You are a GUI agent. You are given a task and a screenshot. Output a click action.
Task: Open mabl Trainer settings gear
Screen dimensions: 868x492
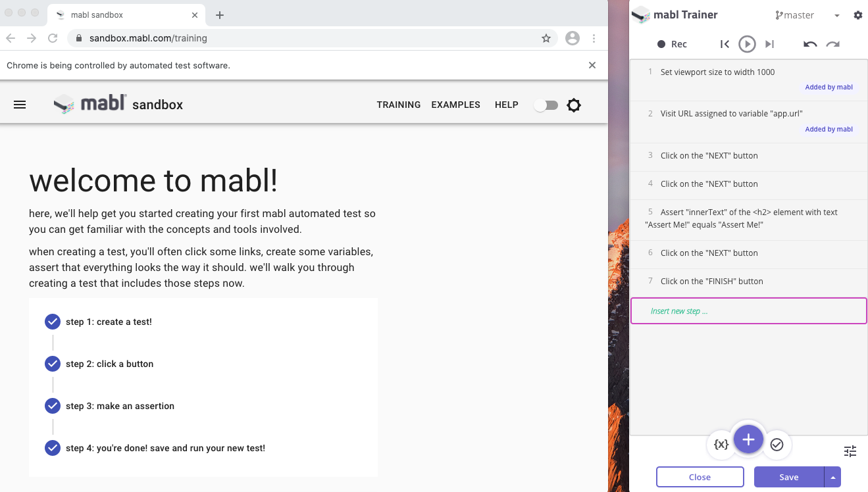(858, 15)
